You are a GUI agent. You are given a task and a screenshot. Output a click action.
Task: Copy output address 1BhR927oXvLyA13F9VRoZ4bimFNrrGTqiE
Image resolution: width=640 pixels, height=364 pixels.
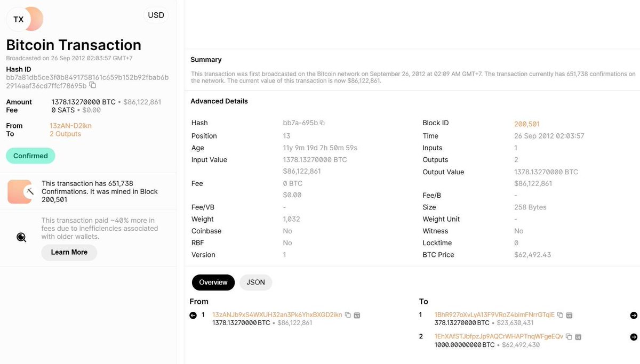pos(560,314)
